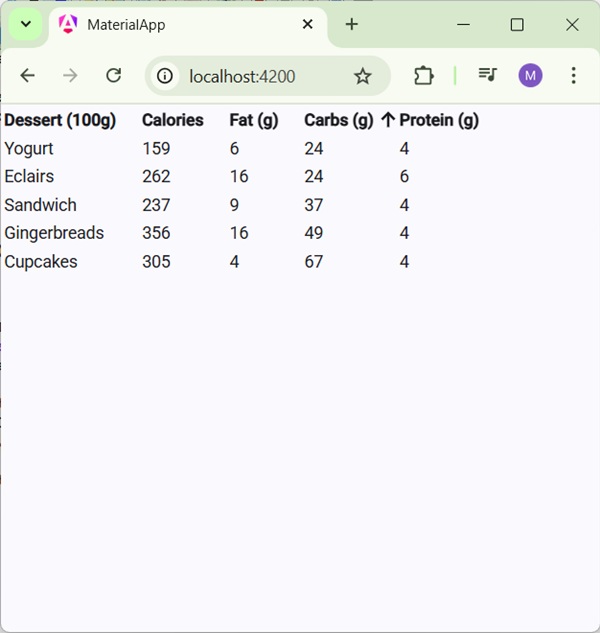600x633 pixels.
Task: Click the Gingerbreads row cell
Action: 54,233
